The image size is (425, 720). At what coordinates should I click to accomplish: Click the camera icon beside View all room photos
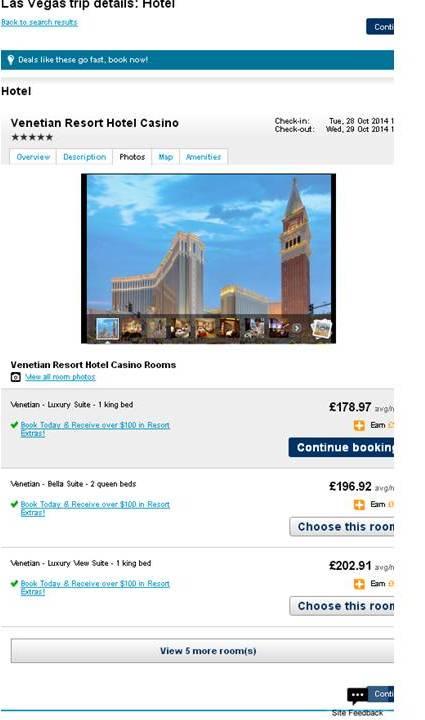[16, 377]
